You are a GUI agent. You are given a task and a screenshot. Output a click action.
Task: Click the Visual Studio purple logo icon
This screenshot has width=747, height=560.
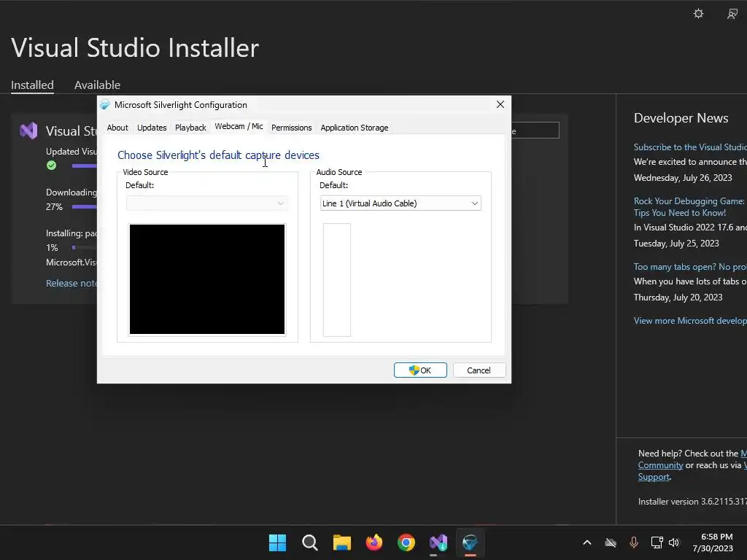28,131
